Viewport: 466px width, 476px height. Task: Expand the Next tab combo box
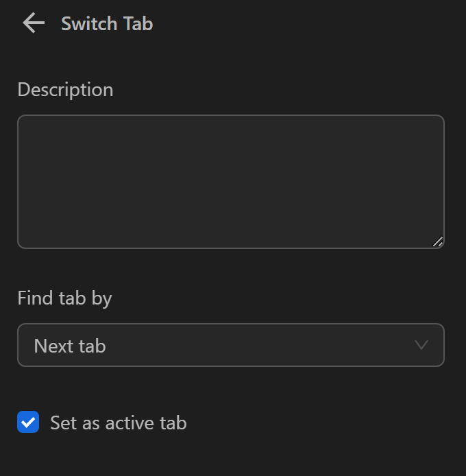pyautogui.click(x=230, y=345)
